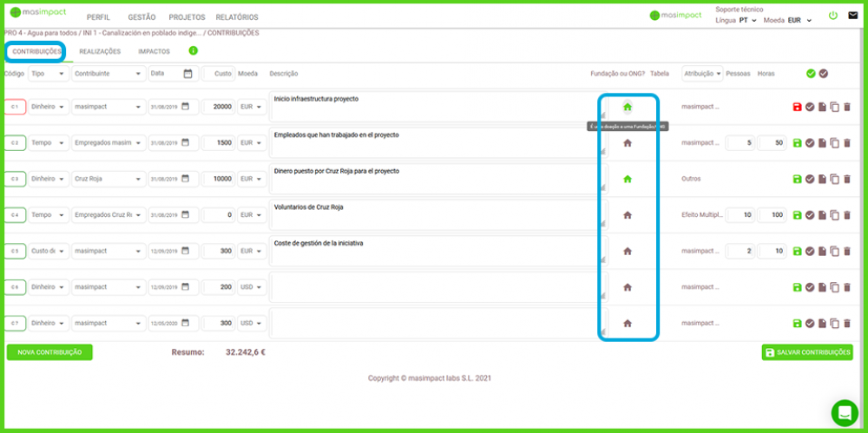The height and width of the screenshot is (433, 868).
Task: Open the Relatórios menu
Action: [237, 17]
